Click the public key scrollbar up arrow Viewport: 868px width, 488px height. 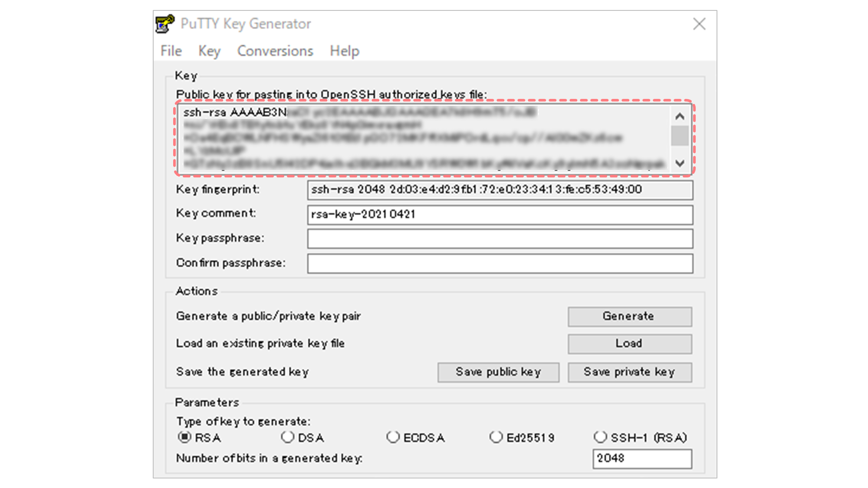coord(680,116)
